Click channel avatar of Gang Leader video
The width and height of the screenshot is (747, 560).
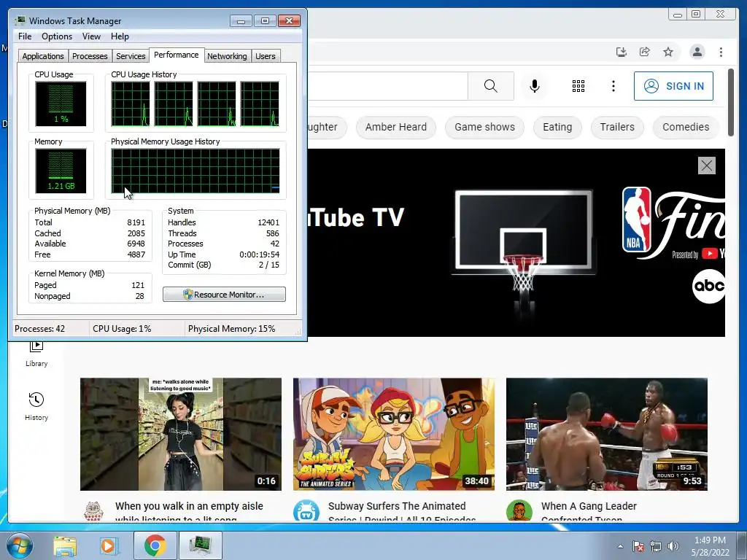coord(519,511)
